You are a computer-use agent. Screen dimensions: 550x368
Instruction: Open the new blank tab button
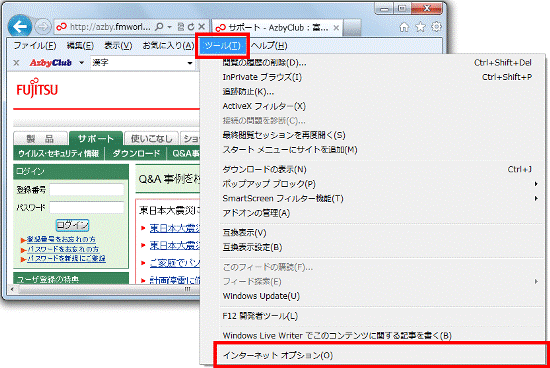coord(352,27)
